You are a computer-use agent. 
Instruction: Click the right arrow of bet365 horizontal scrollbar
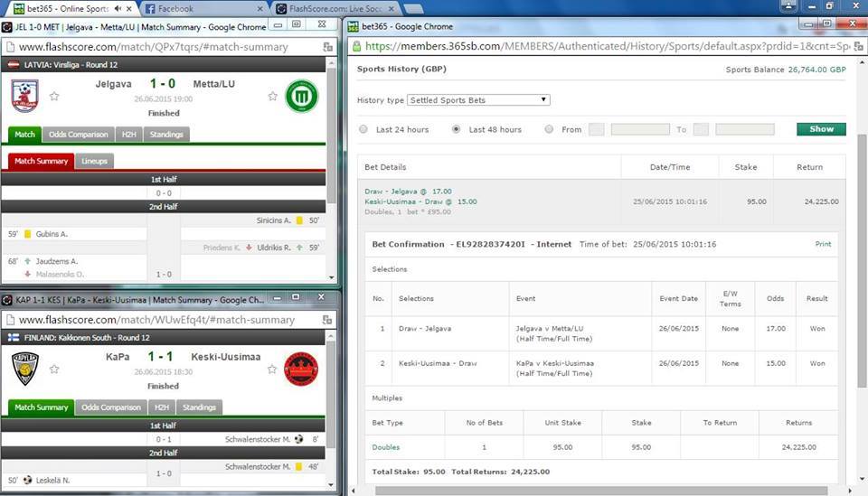point(850,491)
